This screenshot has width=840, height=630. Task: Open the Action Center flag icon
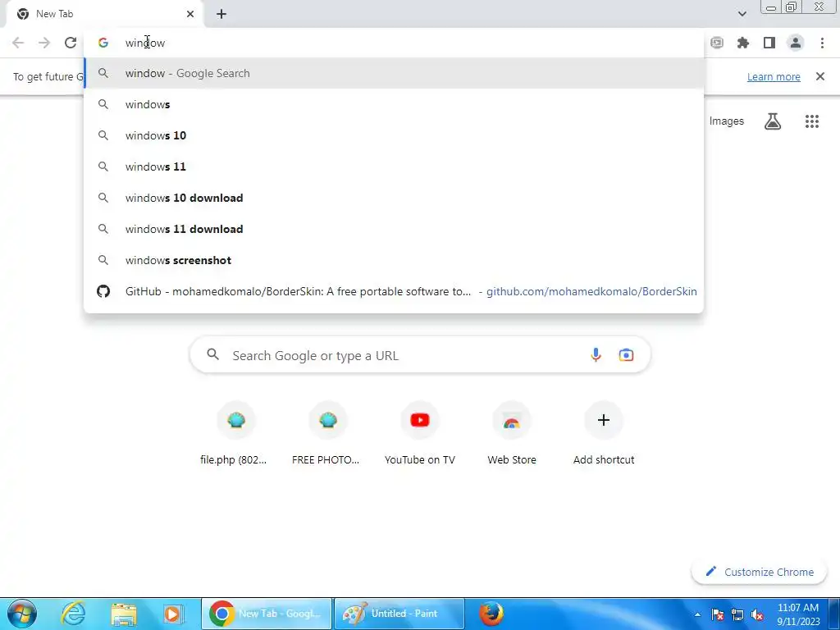click(718, 614)
